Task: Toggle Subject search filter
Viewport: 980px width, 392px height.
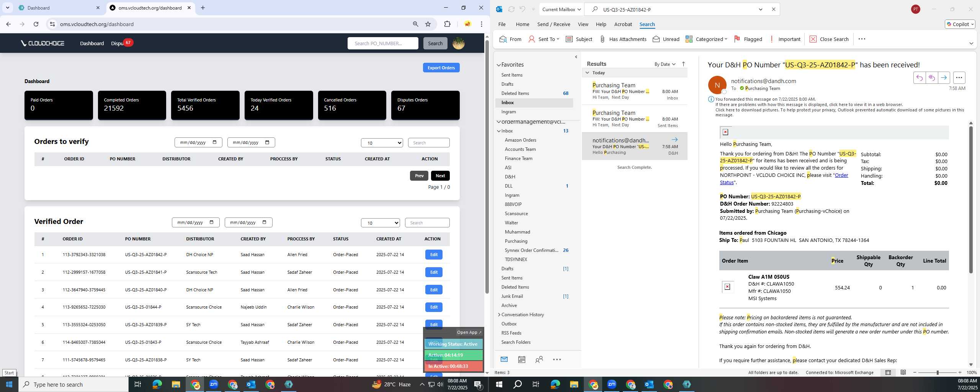Action: coord(579,39)
